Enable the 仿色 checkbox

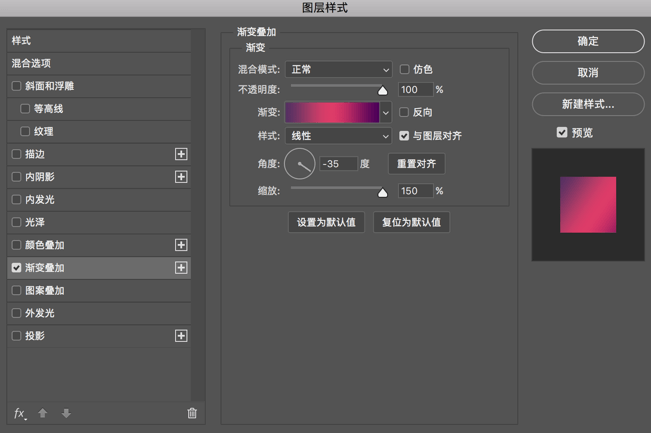tap(405, 70)
